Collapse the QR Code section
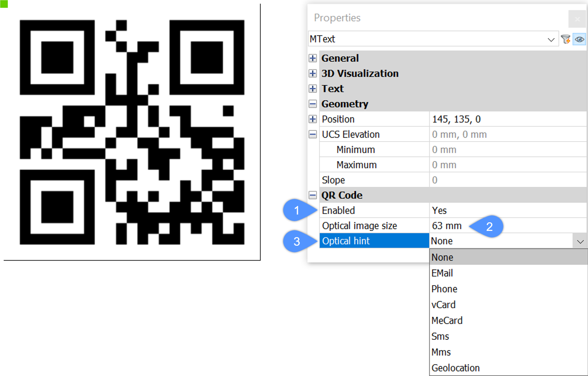588x376 pixels. click(x=313, y=195)
